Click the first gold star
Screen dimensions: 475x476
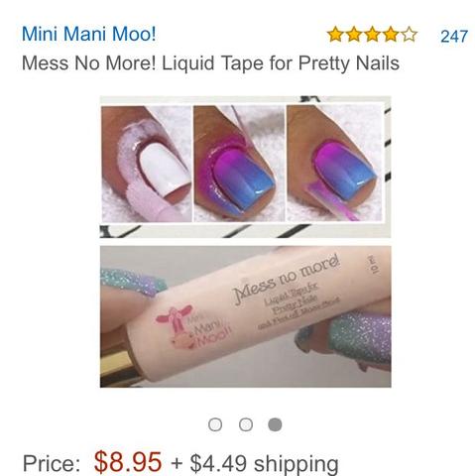(x=335, y=35)
